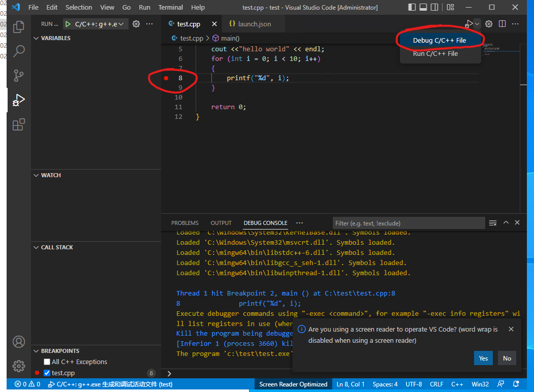The image size is (534, 392).
Task: Open the Manage gear icon bottom left
Action: tap(19, 366)
